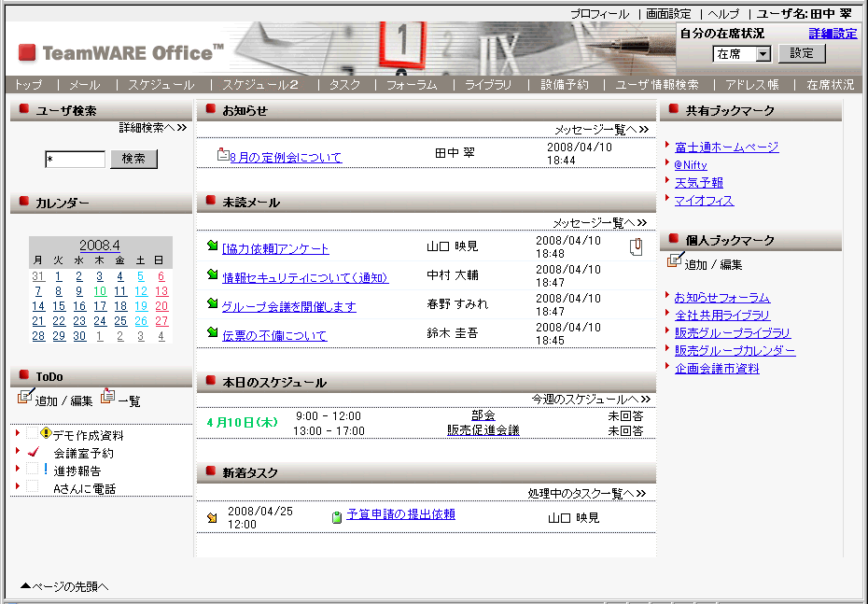This screenshot has height=604, width=868.
Task: Open the 設備予約 menu item
Action: point(564,85)
